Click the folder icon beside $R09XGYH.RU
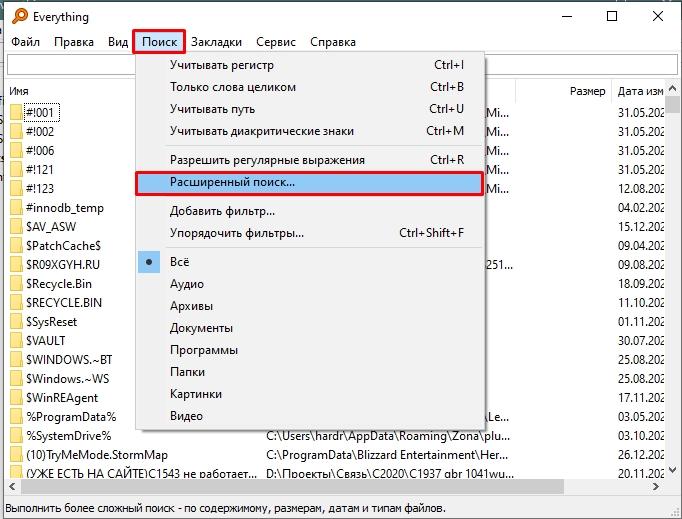 tap(16, 265)
